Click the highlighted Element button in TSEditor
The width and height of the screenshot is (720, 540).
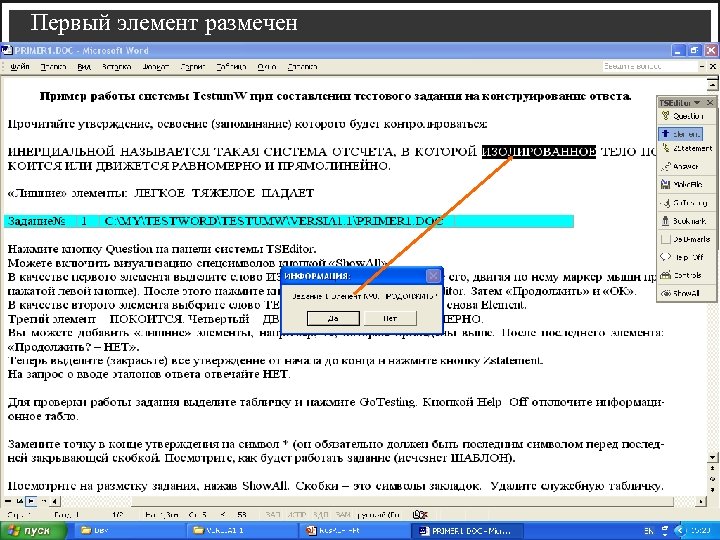coord(681,134)
